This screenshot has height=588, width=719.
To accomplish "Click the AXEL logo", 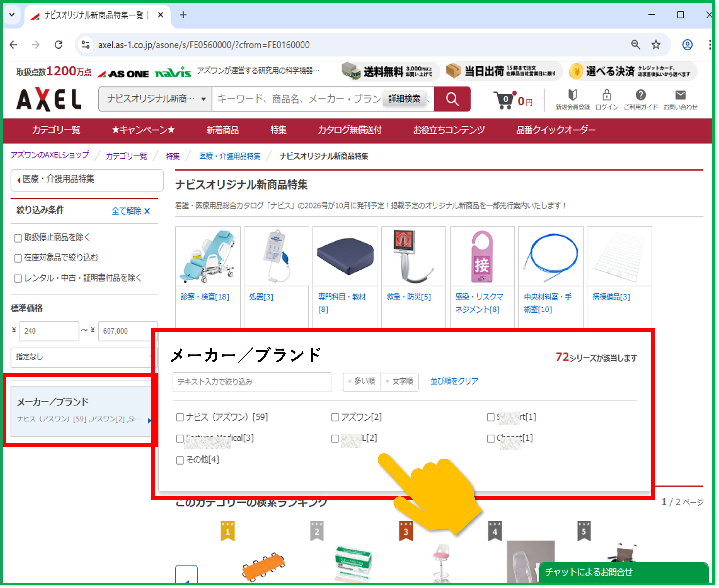I will [x=49, y=99].
